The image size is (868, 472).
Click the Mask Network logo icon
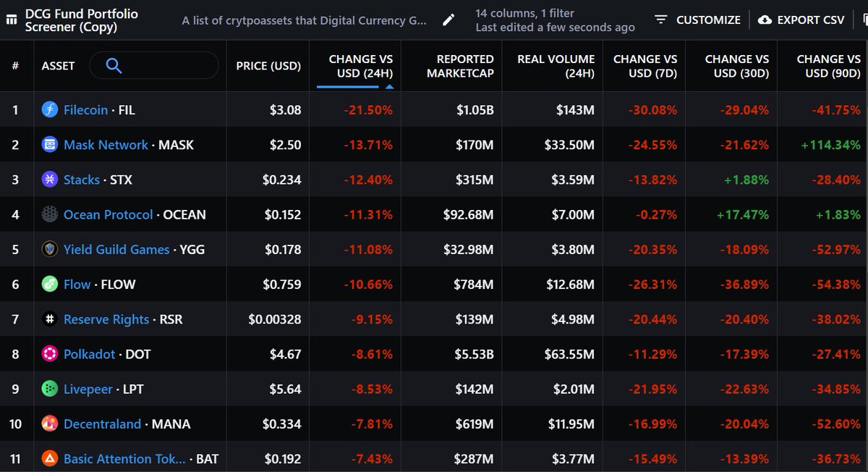(x=50, y=145)
